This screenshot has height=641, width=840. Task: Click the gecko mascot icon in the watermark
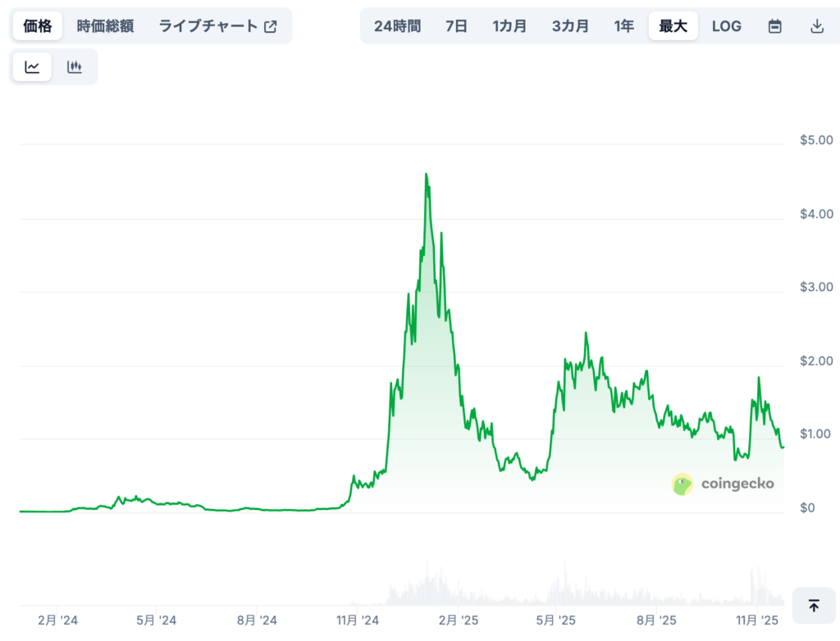681,484
